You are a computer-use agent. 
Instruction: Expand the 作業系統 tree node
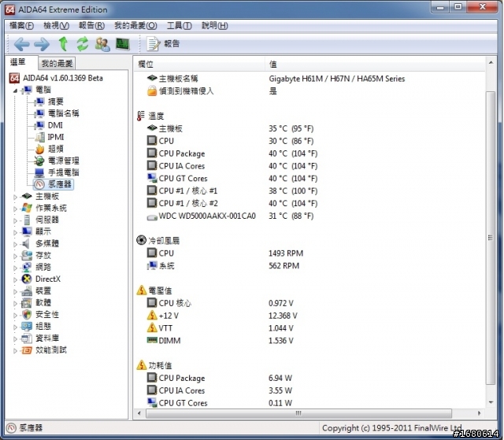(15, 209)
